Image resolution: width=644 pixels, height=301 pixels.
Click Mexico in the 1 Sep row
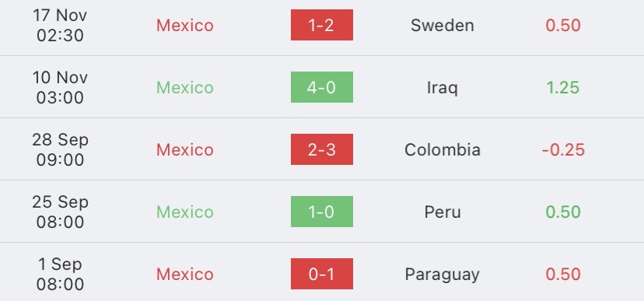click(x=185, y=275)
